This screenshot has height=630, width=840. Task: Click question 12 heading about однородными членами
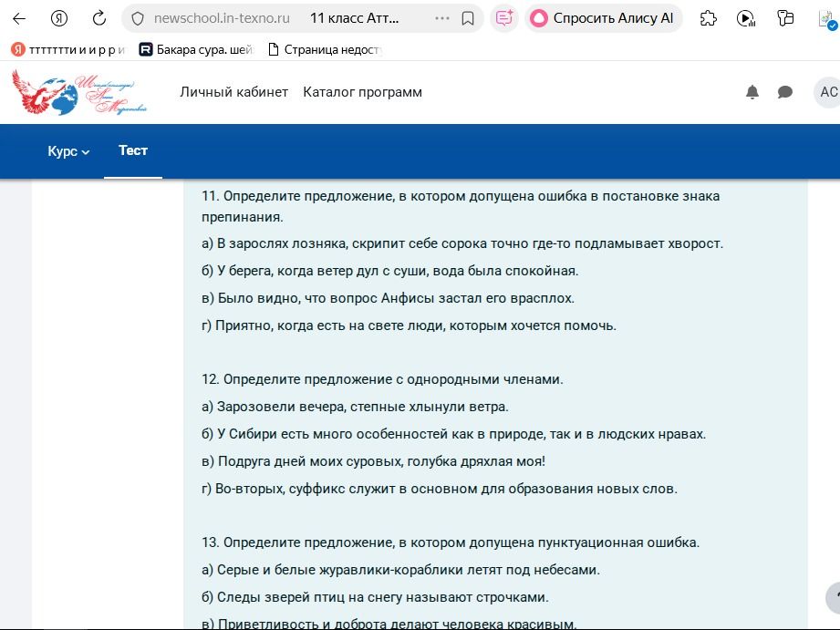382,379
